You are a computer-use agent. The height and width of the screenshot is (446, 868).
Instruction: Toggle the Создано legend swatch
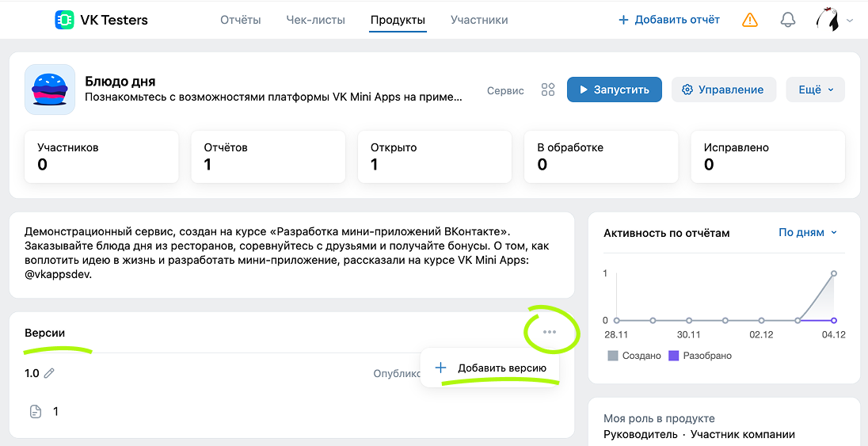point(612,356)
